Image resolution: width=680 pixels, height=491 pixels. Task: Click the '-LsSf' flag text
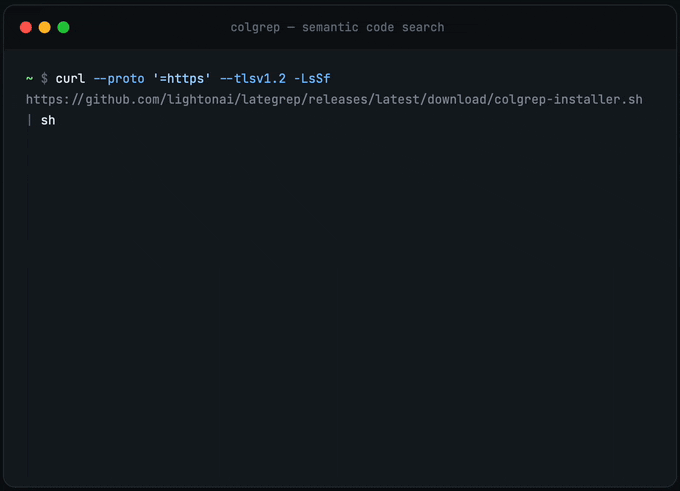tap(312, 79)
